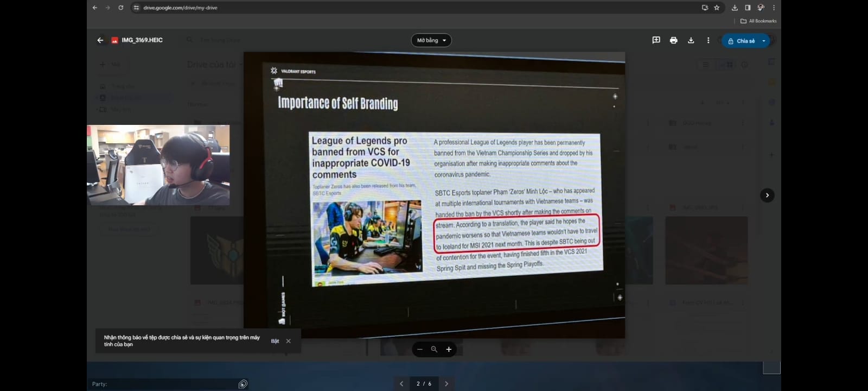Click the install app icon in address bar
The height and width of the screenshot is (391, 868).
pos(705,8)
